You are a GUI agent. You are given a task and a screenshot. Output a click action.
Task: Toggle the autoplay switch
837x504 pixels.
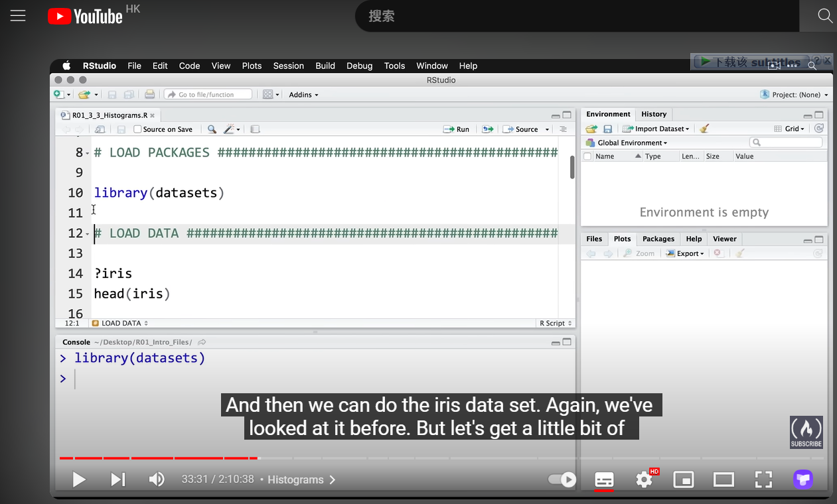click(562, 479)
